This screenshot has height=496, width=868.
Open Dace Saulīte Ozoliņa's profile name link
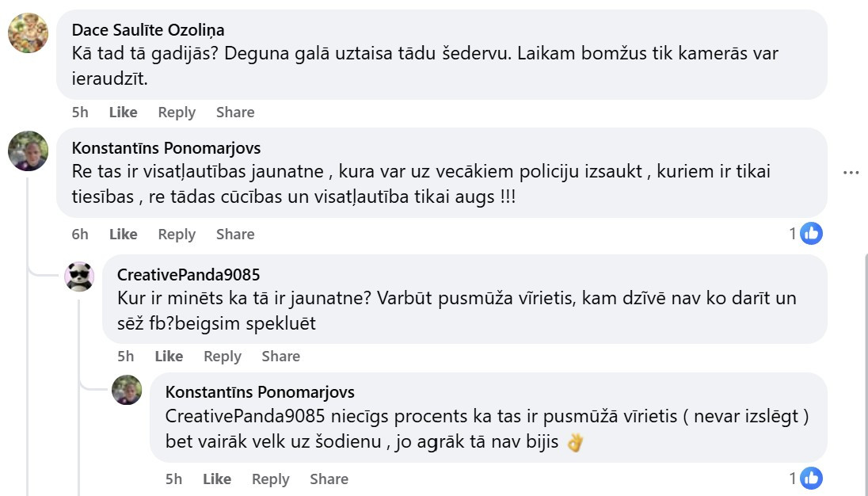point(148,30)
